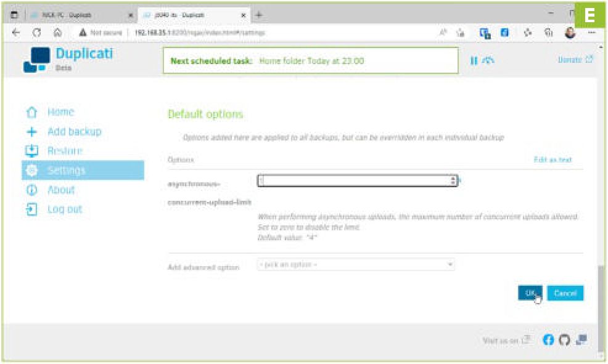Screen dimensions: 608x364
Task: Close the NICK-PC Duplicati tab
Action: tap(131, 15)
